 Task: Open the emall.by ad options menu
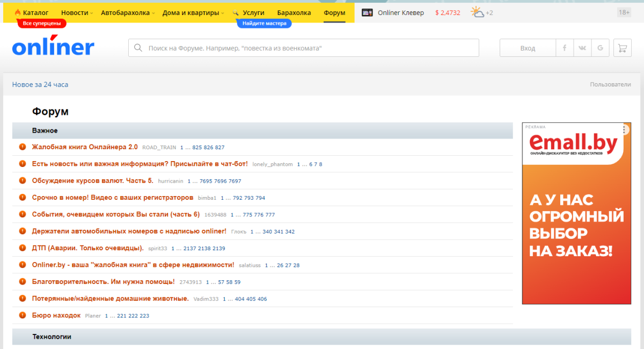click(624, 129)
